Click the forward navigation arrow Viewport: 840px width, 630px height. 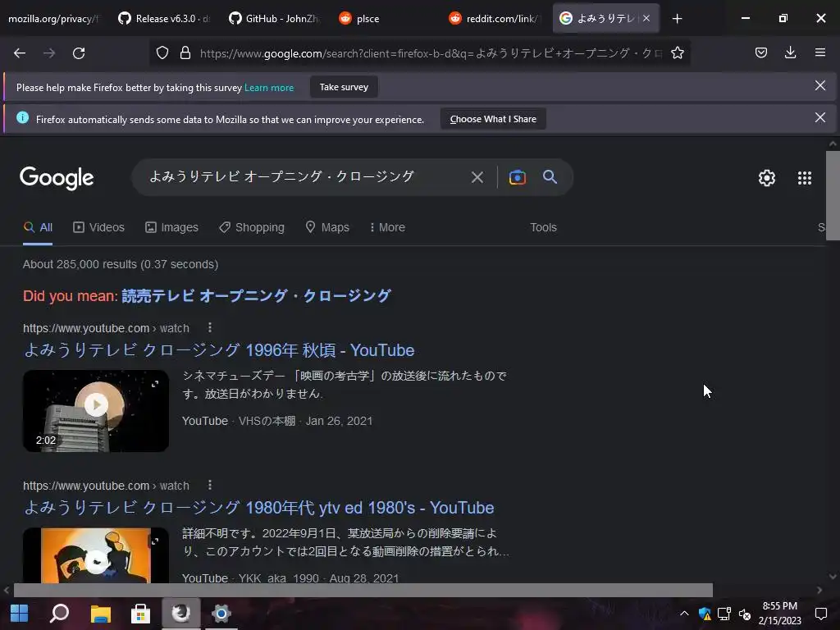pos(49,53)
